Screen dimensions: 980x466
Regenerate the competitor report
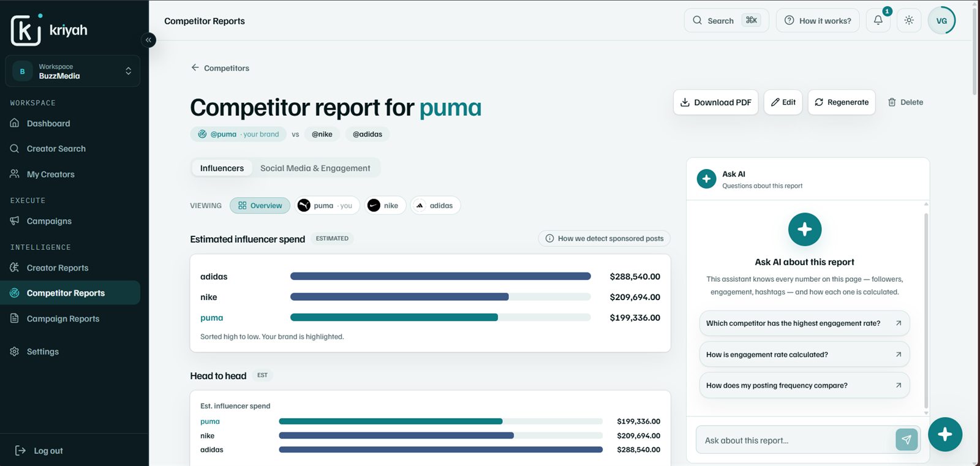click(842, 102)
